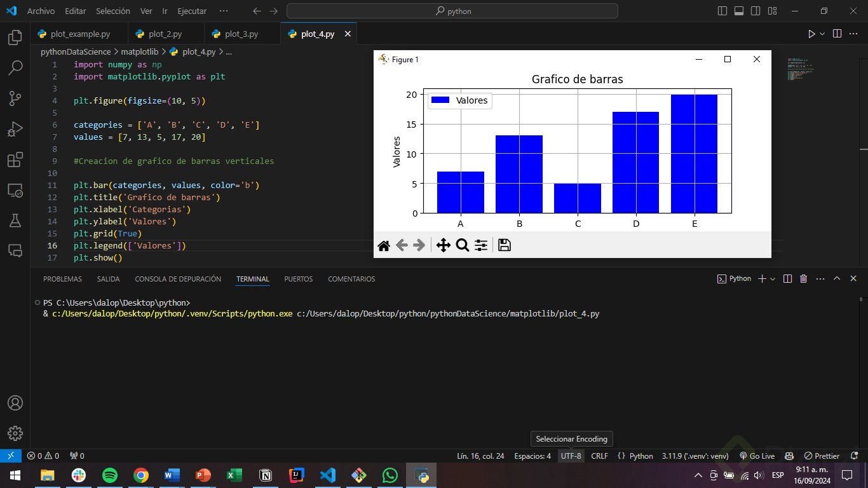868x488 pixels.
Task: Open Source Control view
Action: 15,98
